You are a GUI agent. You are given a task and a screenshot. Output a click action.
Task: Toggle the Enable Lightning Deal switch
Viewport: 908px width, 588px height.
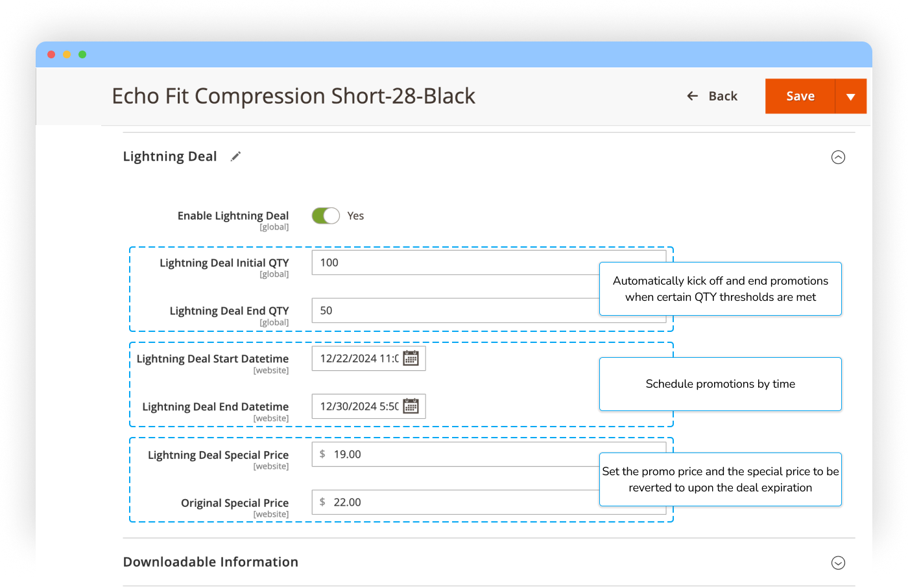point(326,216)
